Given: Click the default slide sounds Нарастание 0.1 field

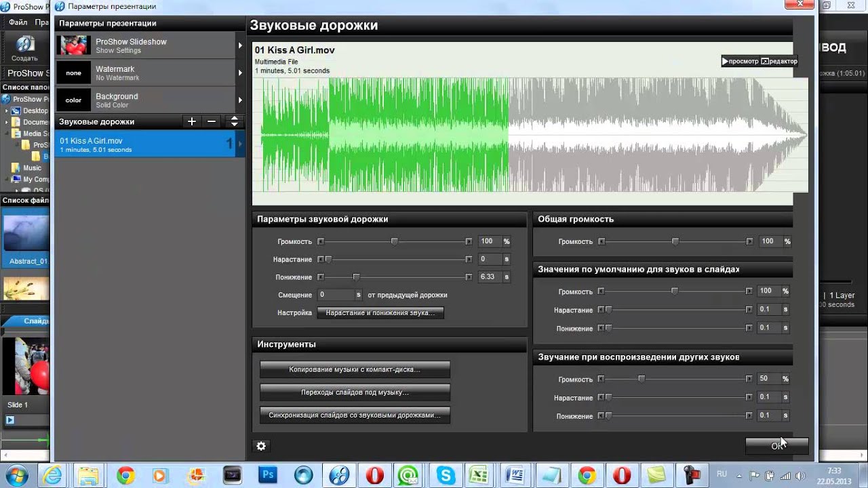Looking at the screenshot, I should [x=769, y=309].
